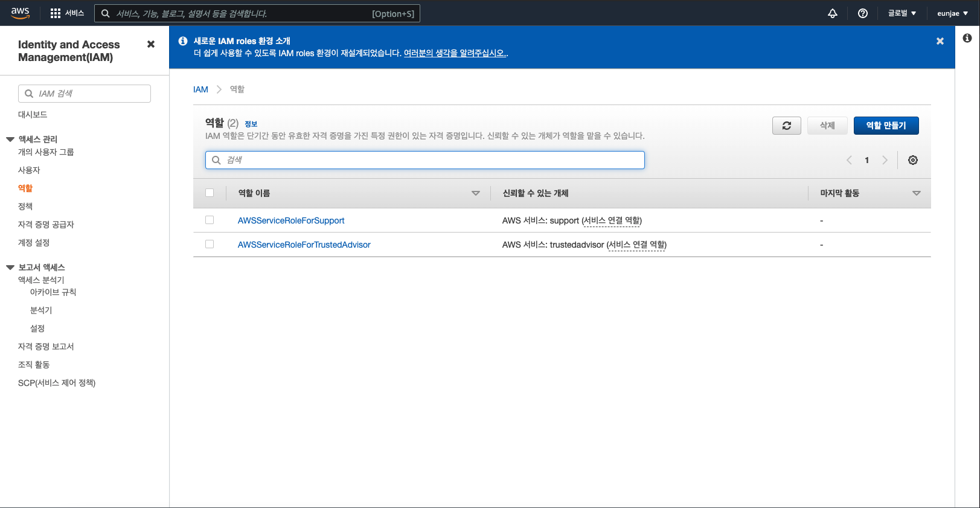Screen dimensions: 980x508
Task: Click the 삭제 button
Action: 827,126
